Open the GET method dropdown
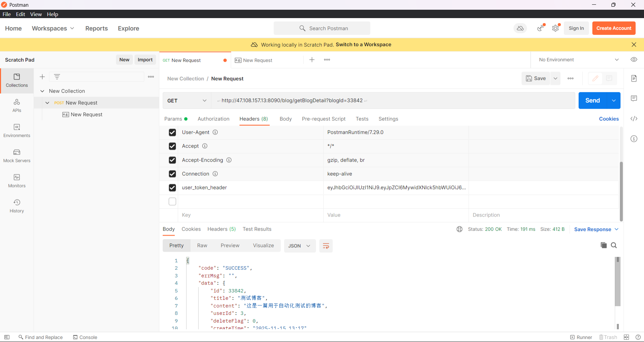644x342 pixels. [x=187, y=101]
